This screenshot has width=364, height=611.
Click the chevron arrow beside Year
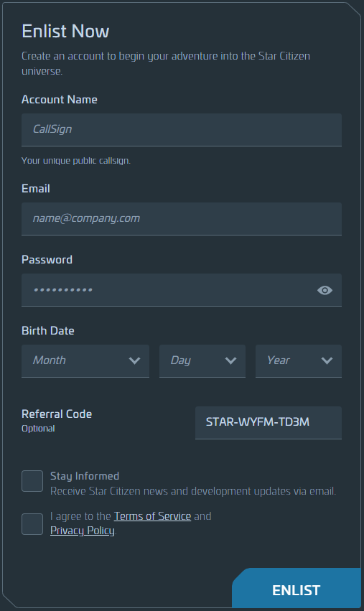point(327,360)
